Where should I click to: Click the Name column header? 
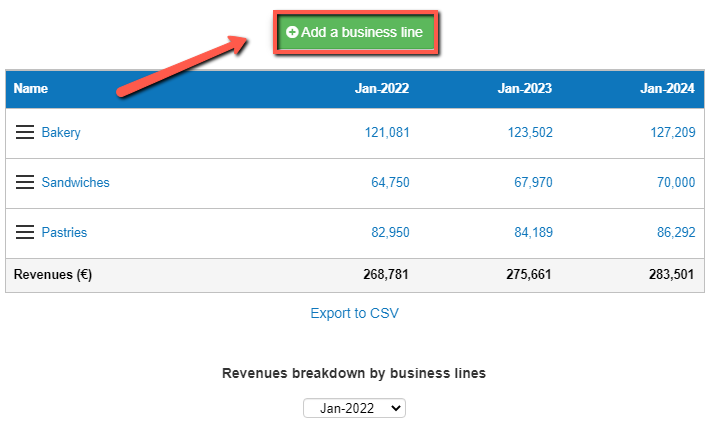31,88
